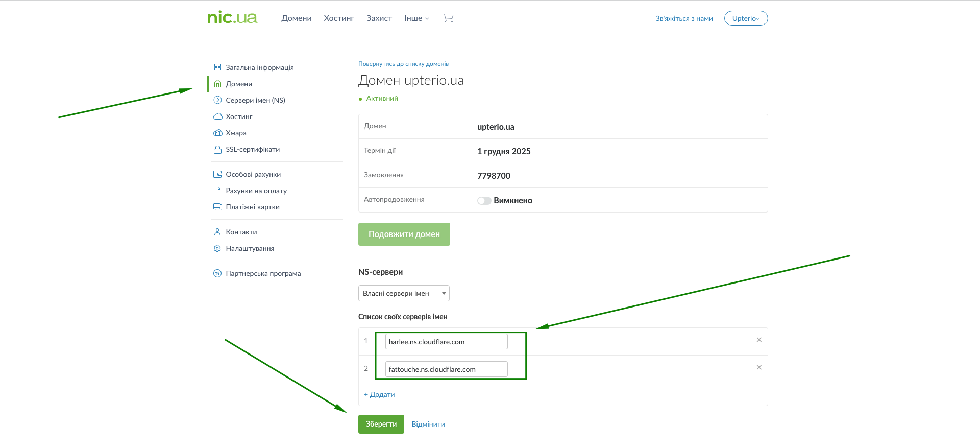Go to Загальна інформація in sidebar
980x448 pixels.
click(260, 67)
